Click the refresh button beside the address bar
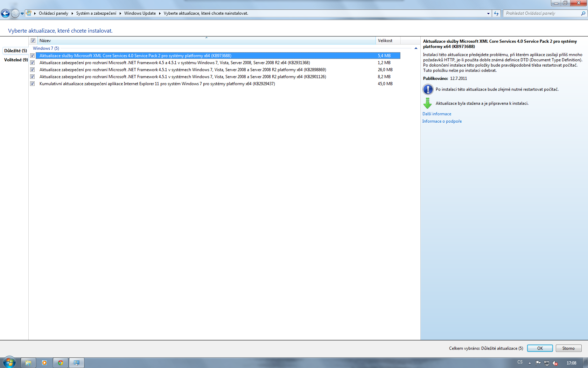 (x=496, y=13)
